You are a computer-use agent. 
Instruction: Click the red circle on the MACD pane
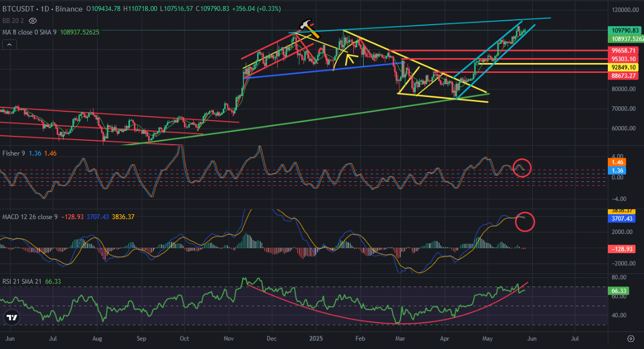coord(525,221)
